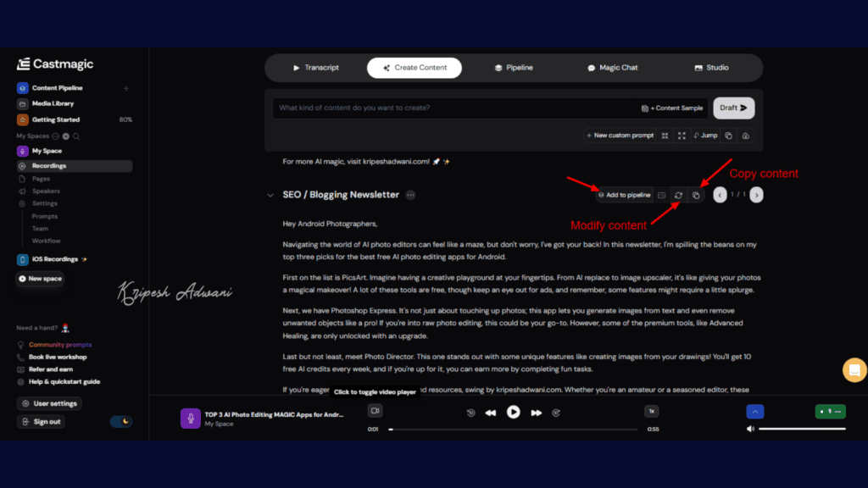Click the Draft button
This screenshot has height=488, width=868.
732,108
